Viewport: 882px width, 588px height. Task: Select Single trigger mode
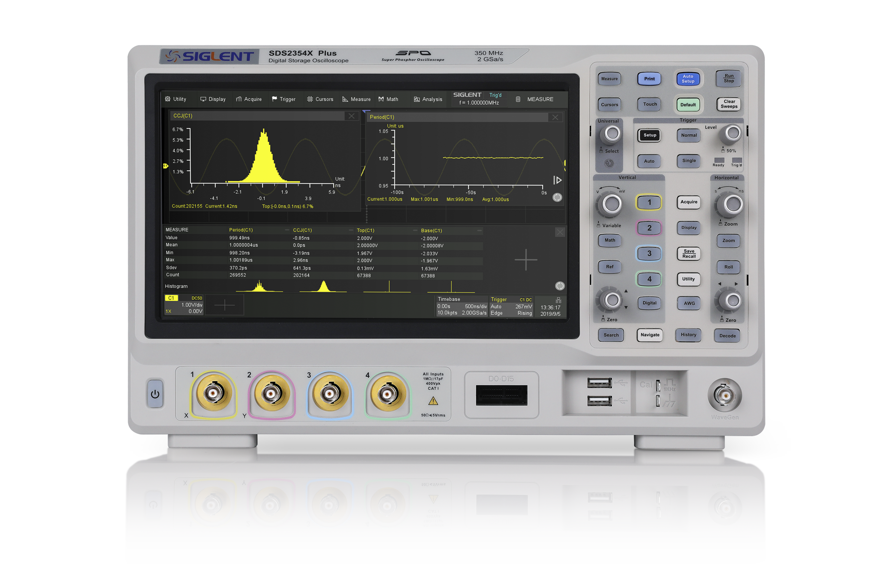pos(689,161)
